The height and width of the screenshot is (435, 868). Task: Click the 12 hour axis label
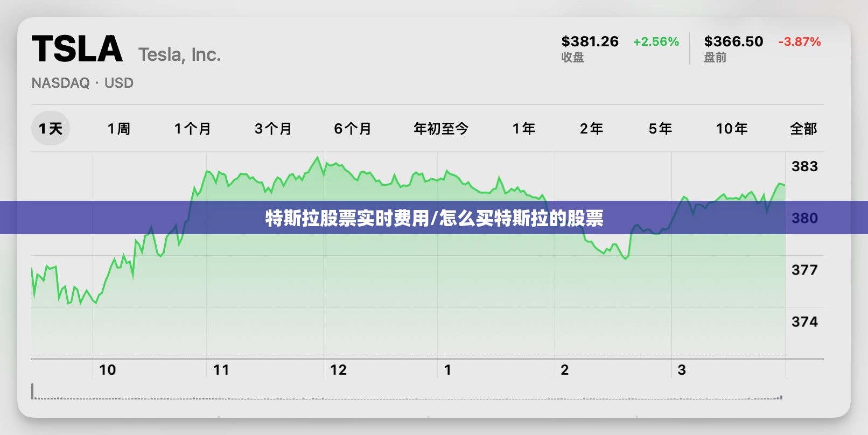tap(338, 370)
